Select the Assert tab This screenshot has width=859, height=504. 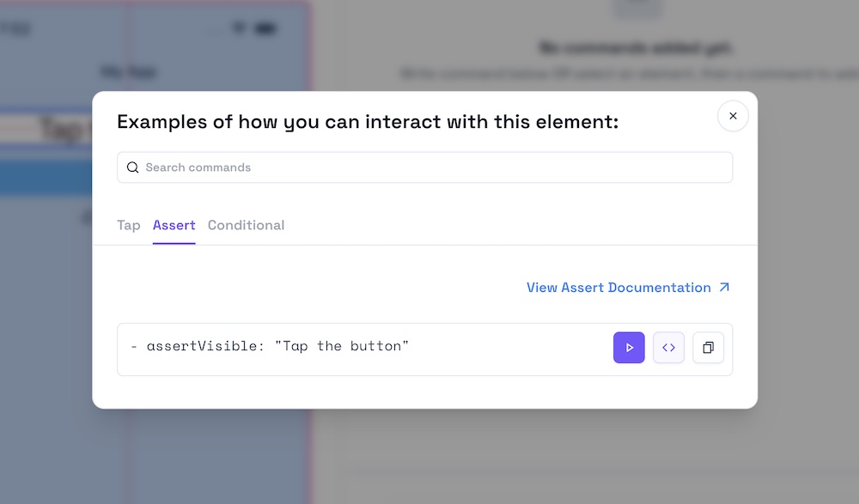pyautogui.click(x=174, y=225)
